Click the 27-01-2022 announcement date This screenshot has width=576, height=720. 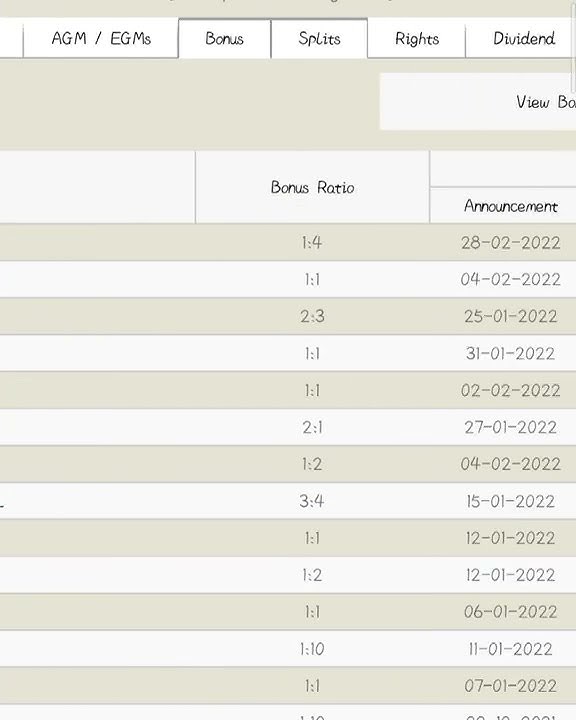510,427
